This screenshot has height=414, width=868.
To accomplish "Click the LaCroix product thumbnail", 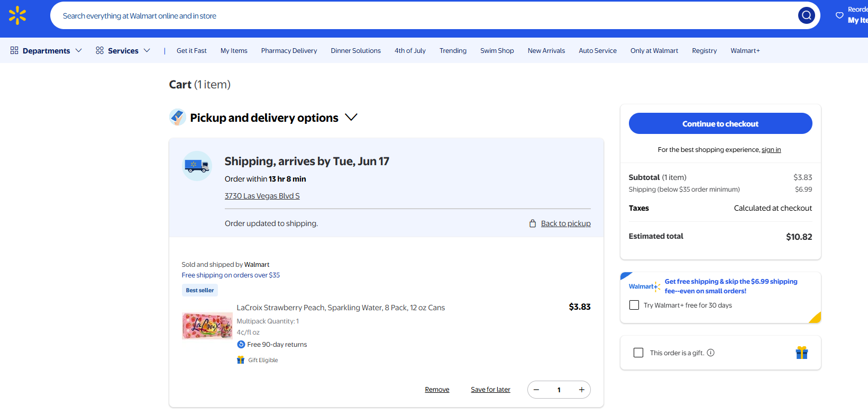I will pos(207,326).
